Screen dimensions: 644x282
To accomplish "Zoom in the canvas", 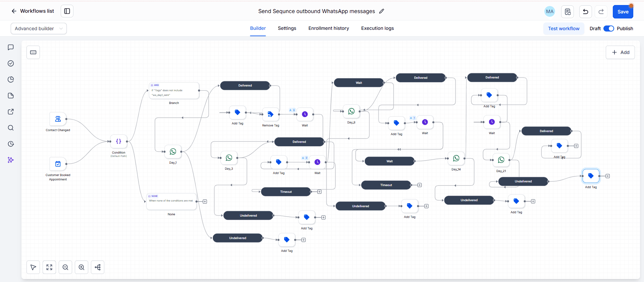I will point(82,267).
